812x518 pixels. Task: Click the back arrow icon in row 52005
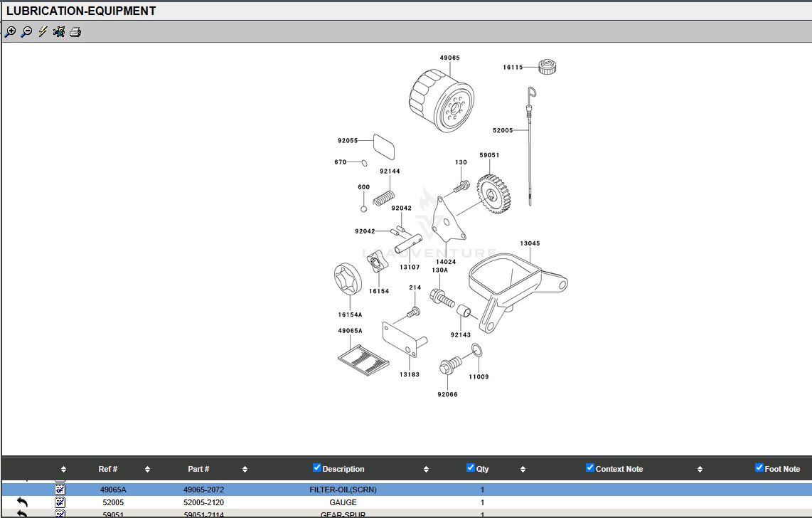22,502
